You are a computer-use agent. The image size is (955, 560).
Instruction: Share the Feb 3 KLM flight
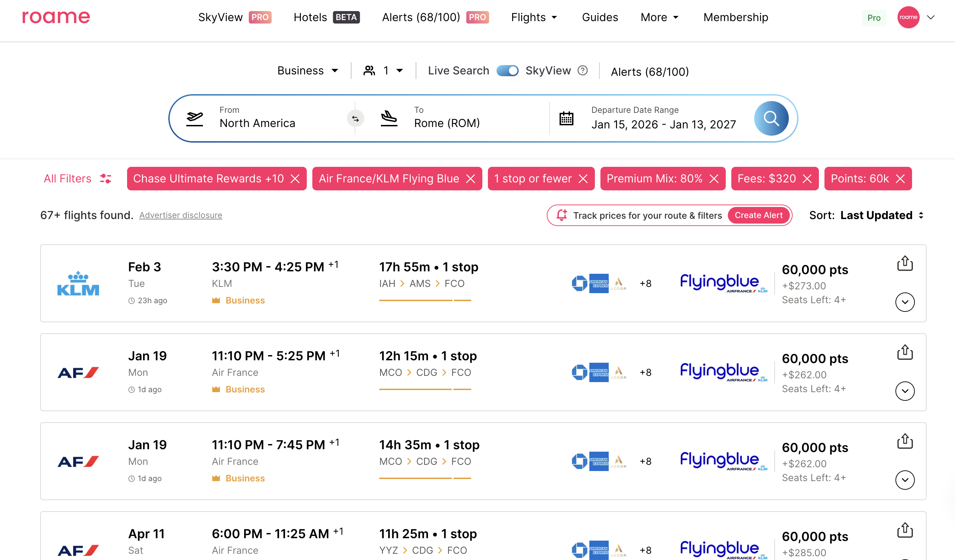coord(904,263)
